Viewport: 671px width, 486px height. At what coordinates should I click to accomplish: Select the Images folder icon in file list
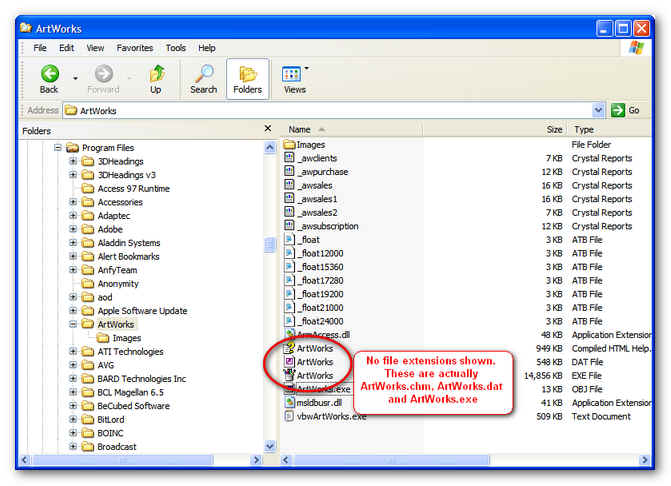pos(290,145)
